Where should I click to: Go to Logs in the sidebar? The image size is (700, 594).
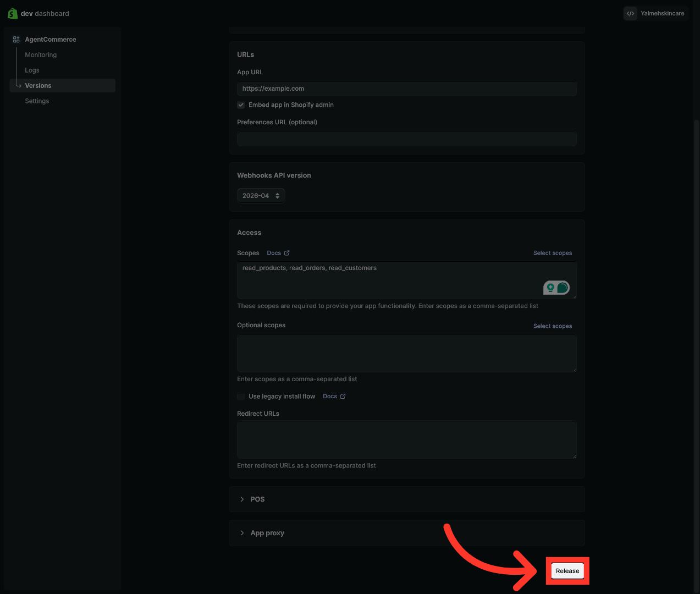[32, 70]
